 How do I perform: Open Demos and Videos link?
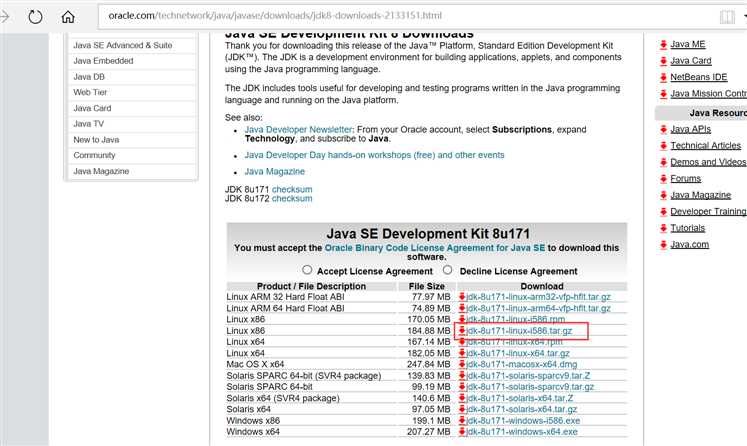point(708,162)
